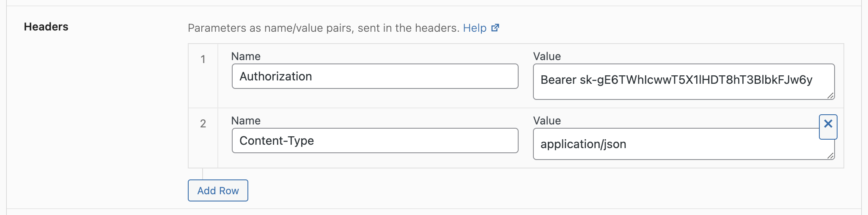The height and width of the screenshot is (215, 868).
Task: Click the Add Row button
Action: pos(218,190)
